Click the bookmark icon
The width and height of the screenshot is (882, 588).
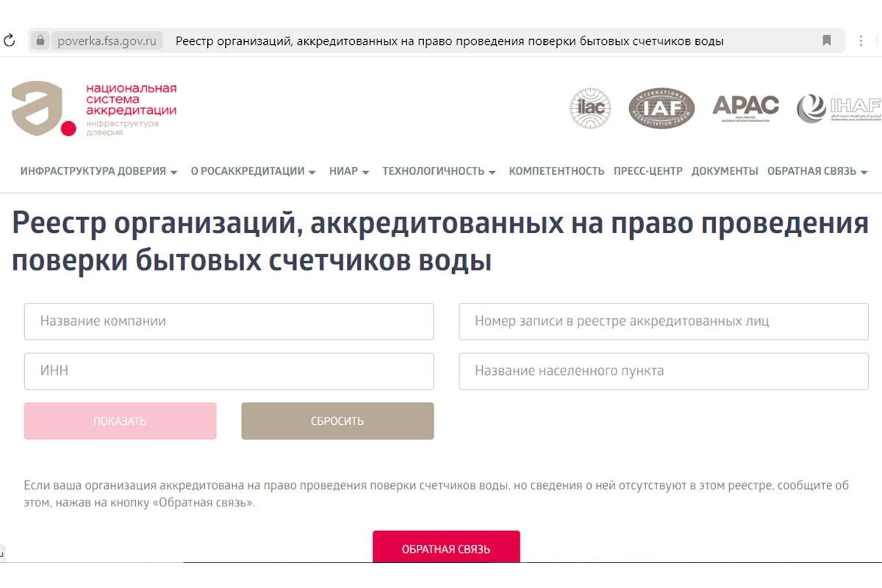[827, 41]
